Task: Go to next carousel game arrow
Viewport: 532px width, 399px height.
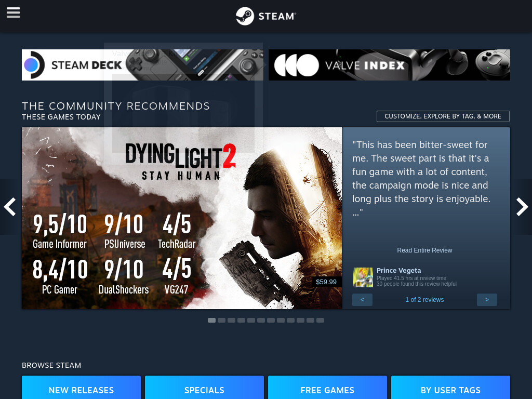Action: 522,207
